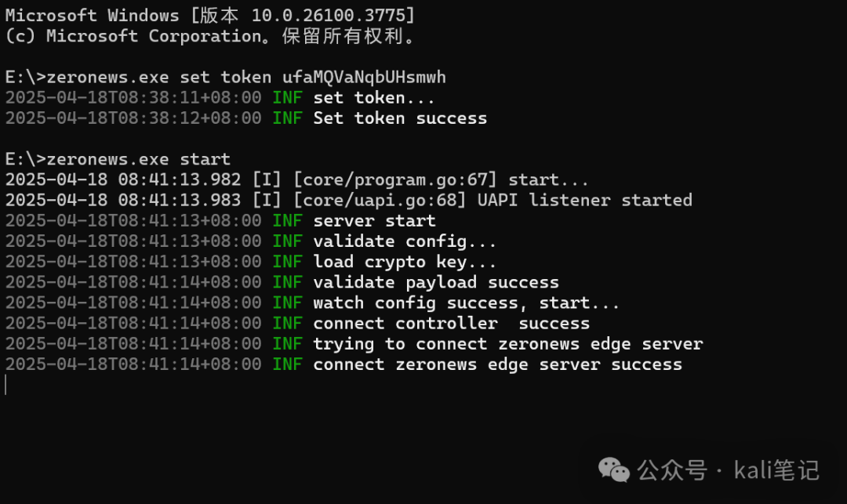This screenshot has height=504, width=847.
Task: Click "trying to connect zeronews edge server"
Action: pyautogui.click(x=507, y=343)
